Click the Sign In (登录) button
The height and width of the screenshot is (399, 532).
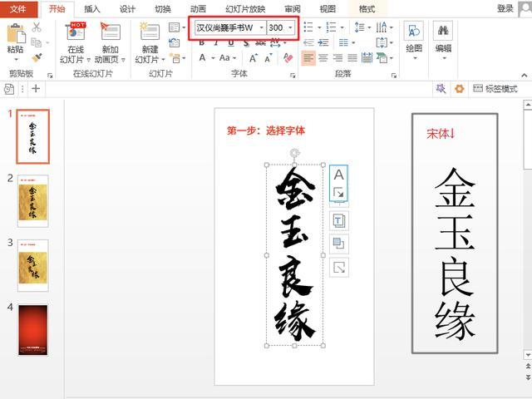point(505,8)
